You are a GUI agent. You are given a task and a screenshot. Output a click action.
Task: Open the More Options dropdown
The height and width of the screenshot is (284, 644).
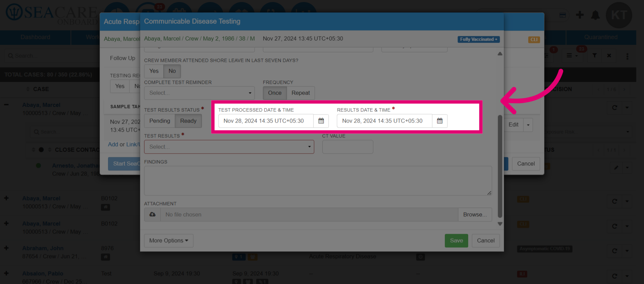tap(169, 241)
